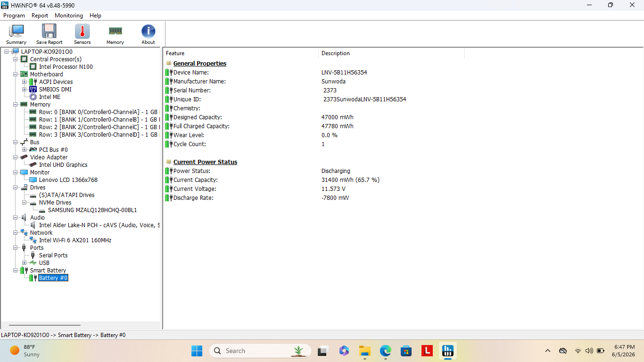Open the Report menu
Screen dimensions: 644x362
point(40,16)
